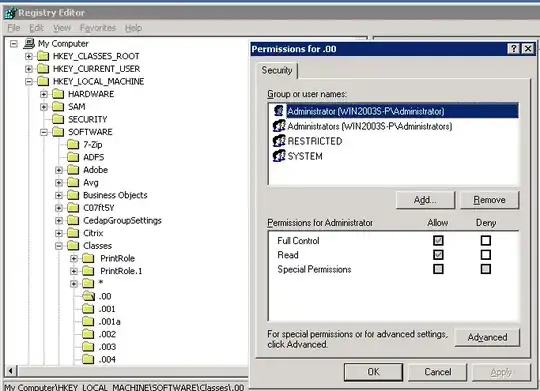Click the HARDWARE folder icon
The image size is (540, 391).
tap(58, 94)
